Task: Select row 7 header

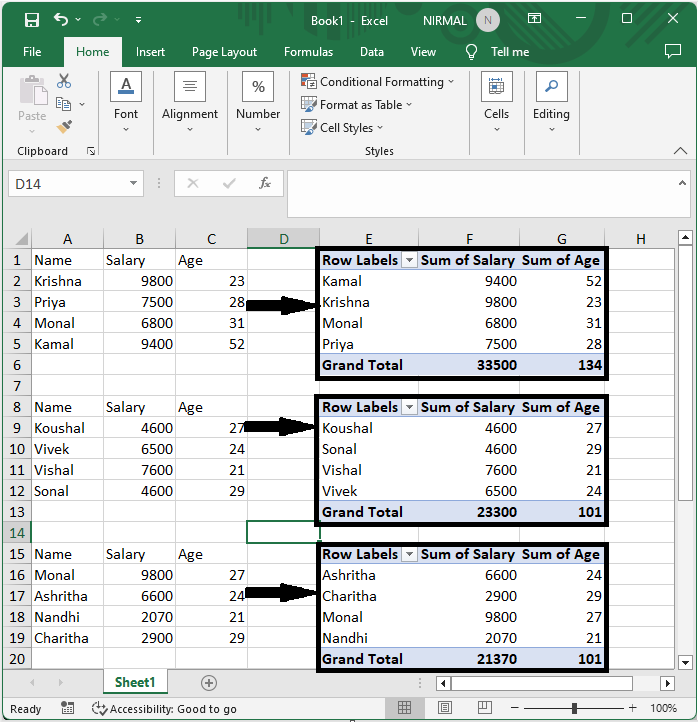Action: point(17,385)
